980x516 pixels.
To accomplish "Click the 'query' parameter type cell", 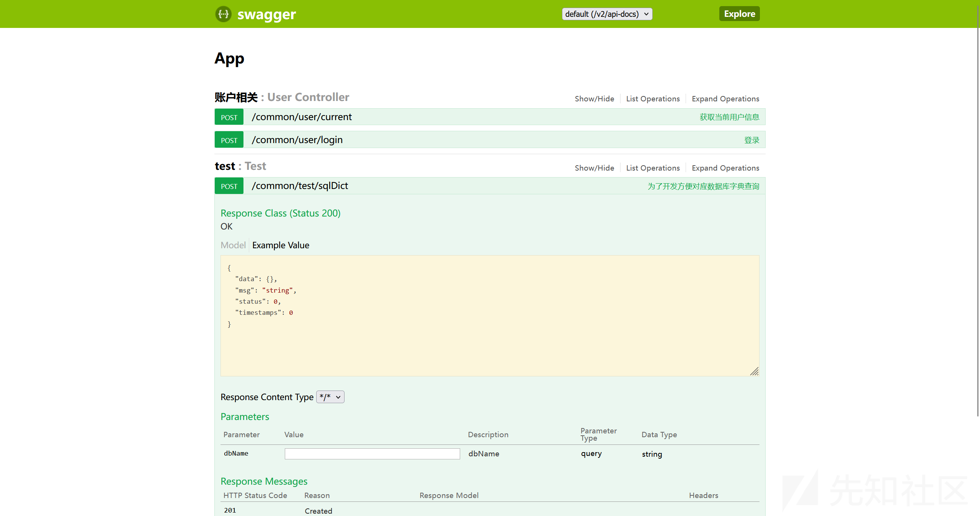I will pos(591,454).
